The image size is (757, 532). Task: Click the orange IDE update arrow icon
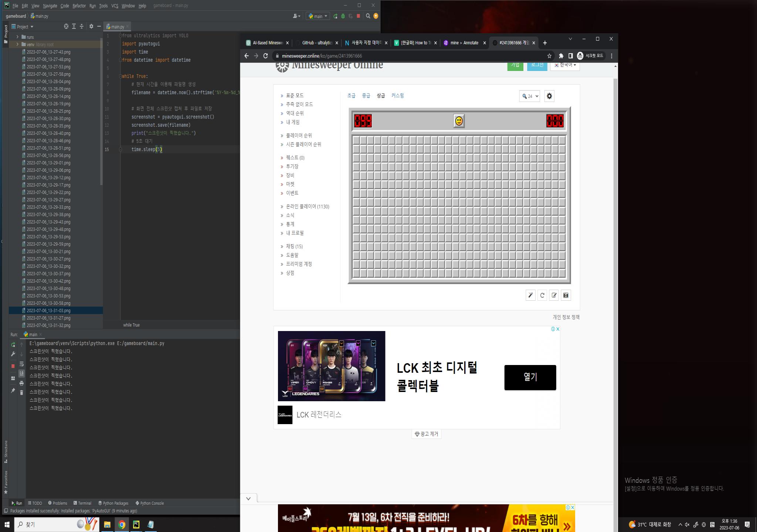pyautogui.click(x=376, y=16)
